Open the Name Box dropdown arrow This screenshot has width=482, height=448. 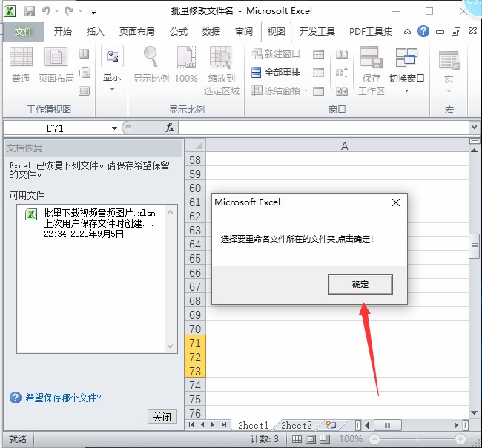(x=114, y=128)
